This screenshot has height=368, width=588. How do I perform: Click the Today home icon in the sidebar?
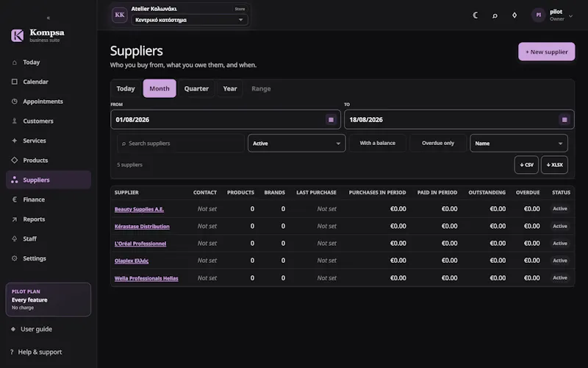pos(14,63)
